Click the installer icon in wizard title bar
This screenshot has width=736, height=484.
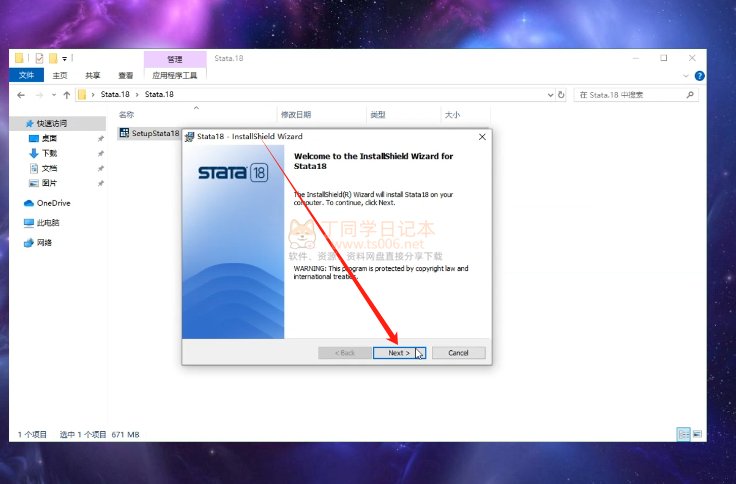pos(190,137)
